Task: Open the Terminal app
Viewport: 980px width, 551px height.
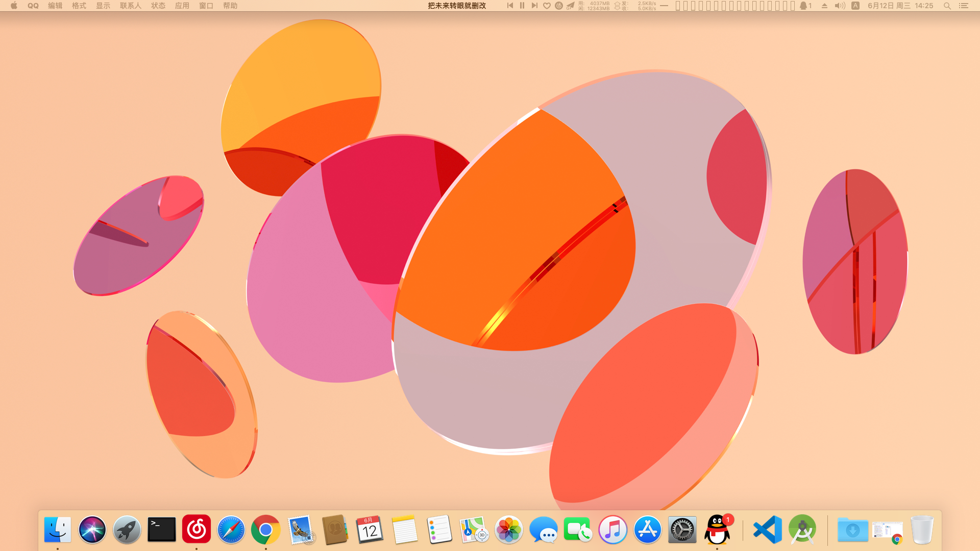Action: click(162, 530)
